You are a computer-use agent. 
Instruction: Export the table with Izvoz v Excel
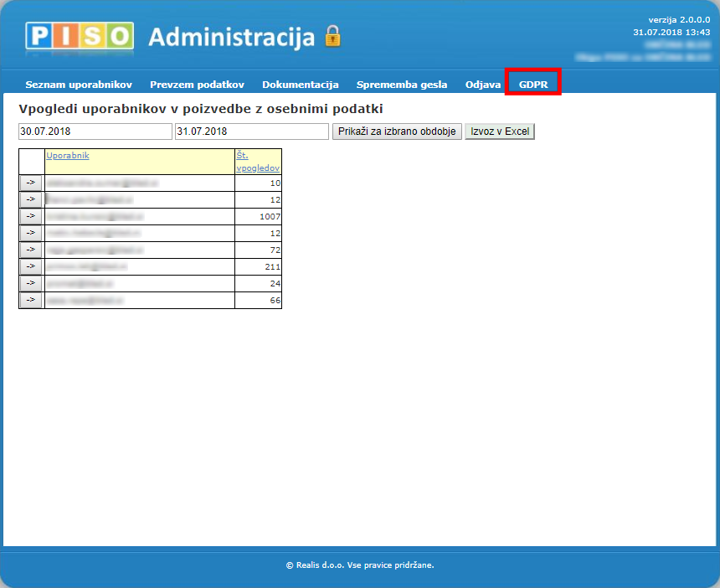point(499,132)
